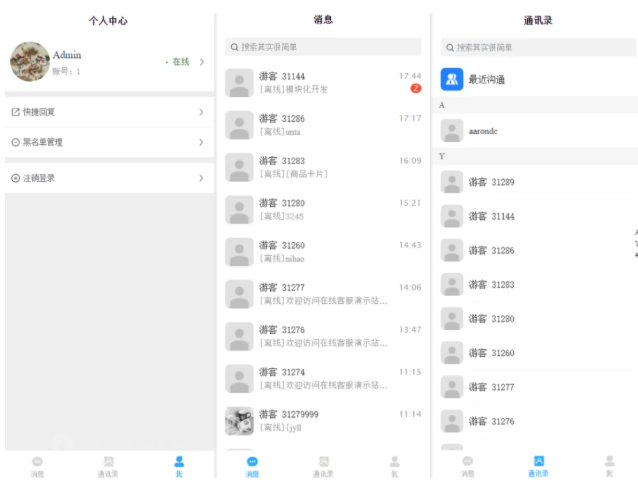This screenshot has height=488, width=638.
Task: Open contact 游客 31286 avatar in 通讯录
Action: 452,250
